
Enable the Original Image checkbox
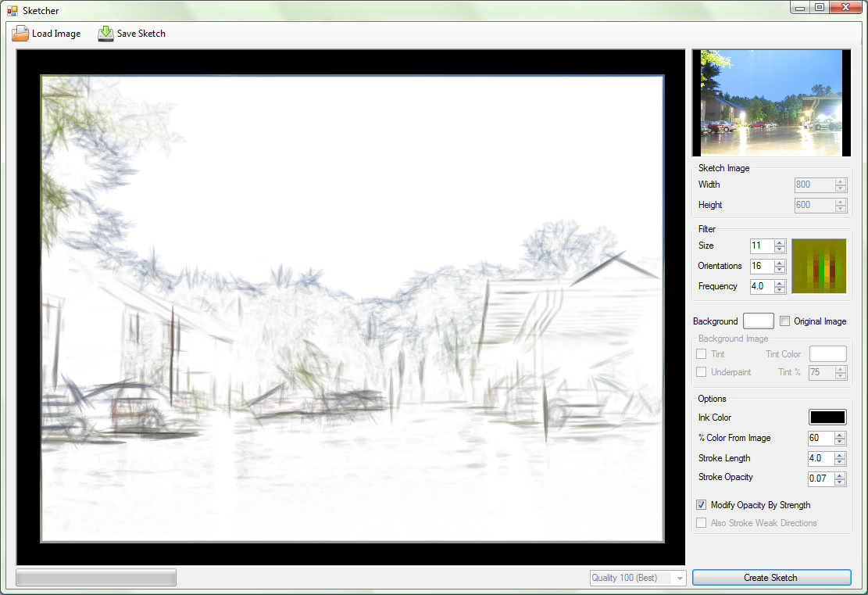(x=785, y=321)
